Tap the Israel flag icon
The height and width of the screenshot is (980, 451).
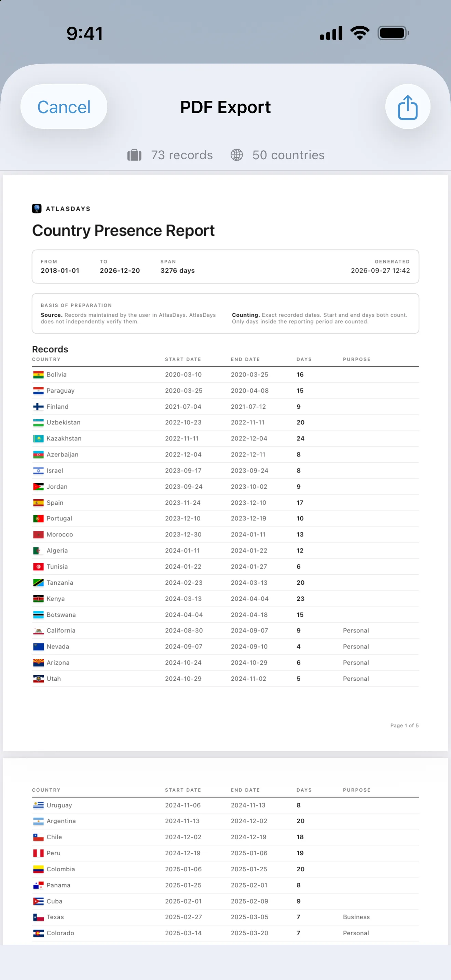(x=38, y=471)
